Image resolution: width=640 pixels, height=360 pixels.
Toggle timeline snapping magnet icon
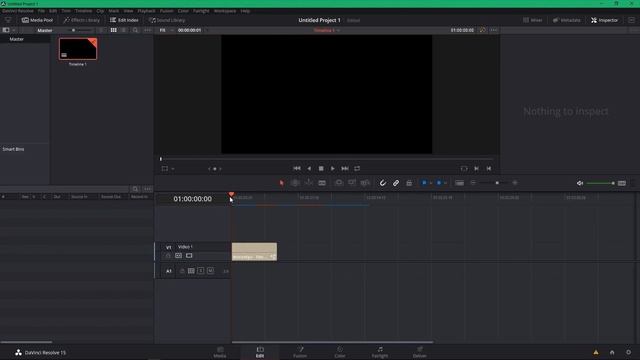382,183
